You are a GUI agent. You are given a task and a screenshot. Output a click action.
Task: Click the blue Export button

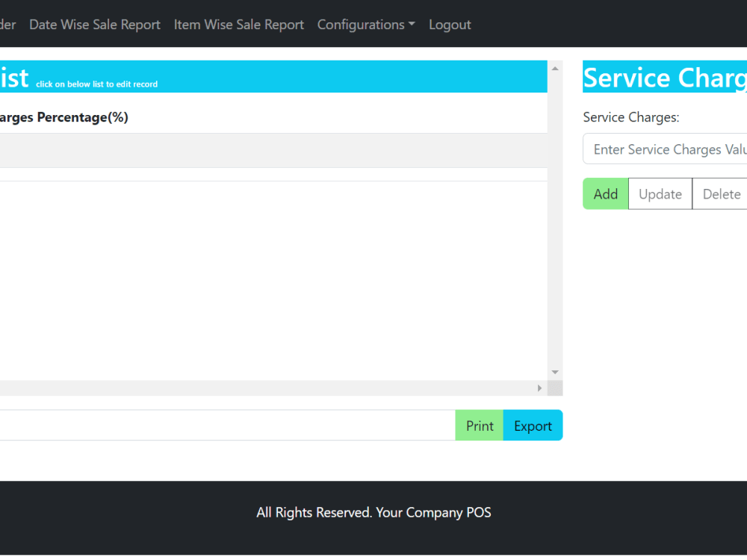click(x=533, y=425)
